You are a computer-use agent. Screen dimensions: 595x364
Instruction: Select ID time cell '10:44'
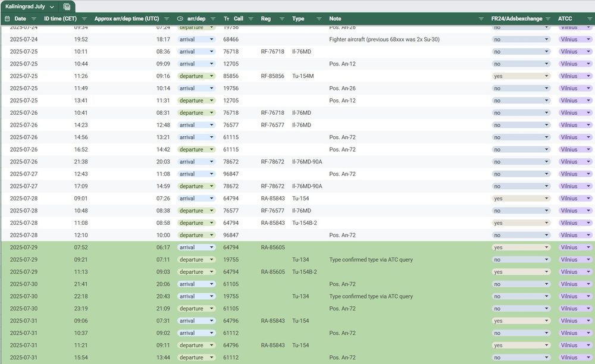(x=81, y=64)
